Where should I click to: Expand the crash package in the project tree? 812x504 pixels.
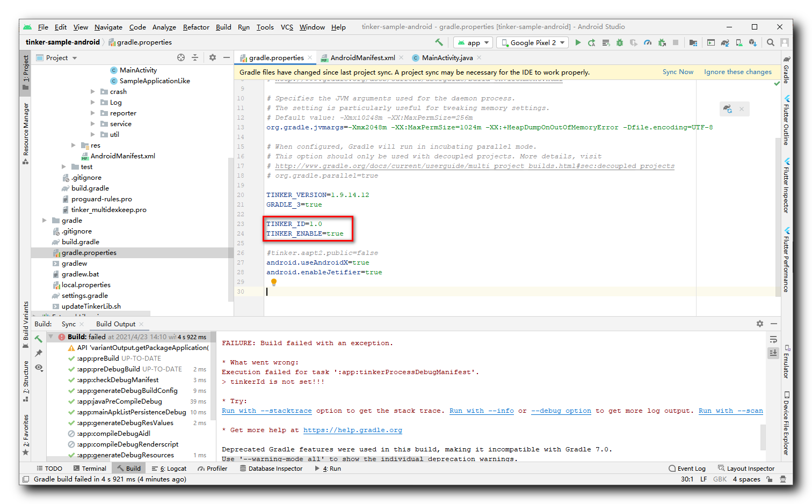pyautogui.click(x=93, y=91)
